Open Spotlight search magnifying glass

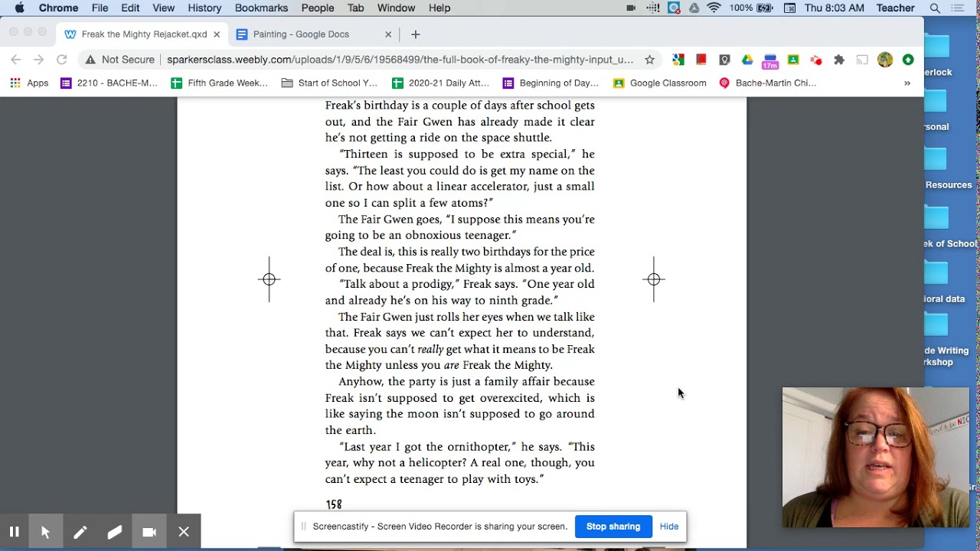[935, 8]
